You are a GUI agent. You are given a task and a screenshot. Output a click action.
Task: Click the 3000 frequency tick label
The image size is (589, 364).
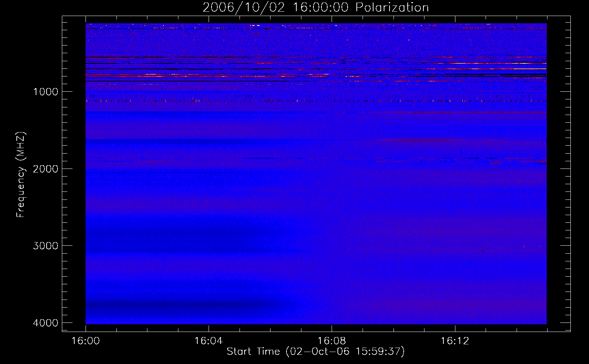[x=46, y=246]
